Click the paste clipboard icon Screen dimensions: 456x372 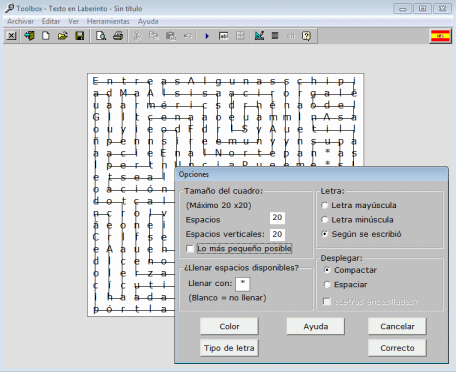point(171,36)
